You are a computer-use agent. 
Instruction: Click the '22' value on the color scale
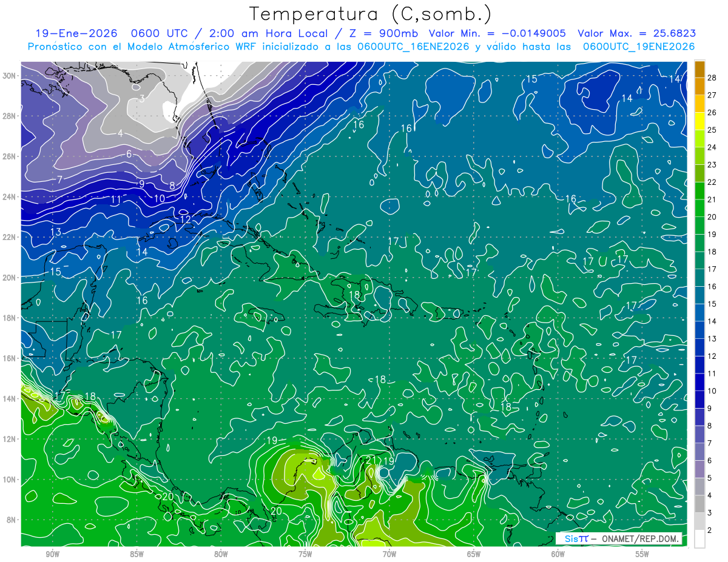[x=712, y=182]
